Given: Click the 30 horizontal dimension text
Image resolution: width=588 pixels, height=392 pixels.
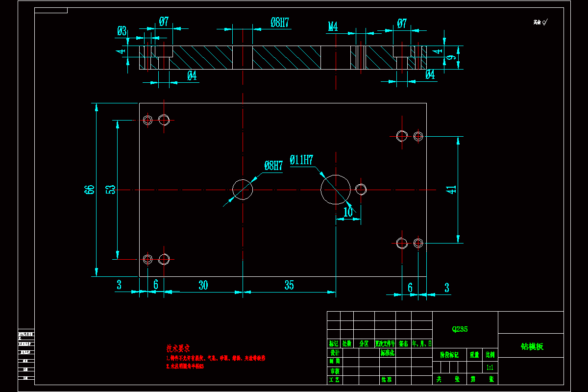Looking at the screenshot, I should (203, 285).
